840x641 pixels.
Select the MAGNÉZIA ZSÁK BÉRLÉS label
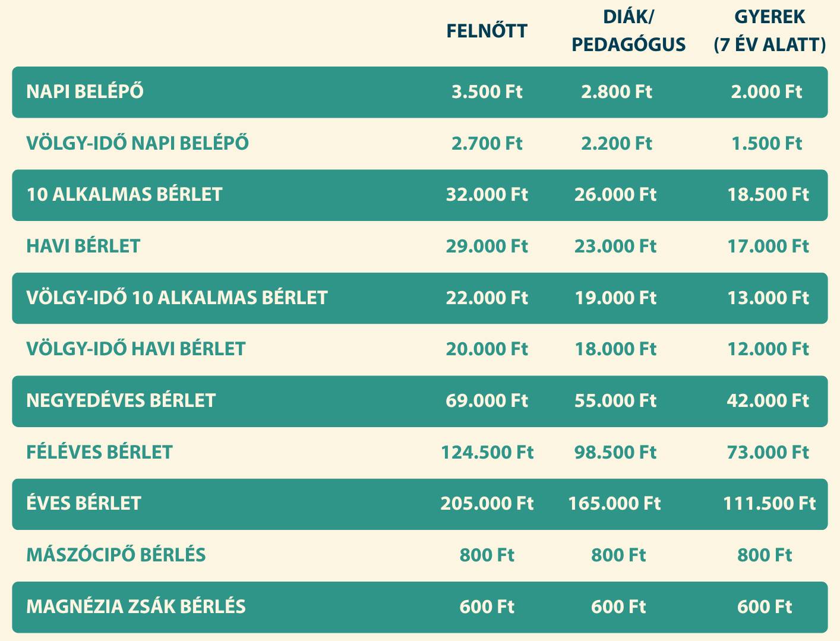pyautogui.click(x=135, y=607)
